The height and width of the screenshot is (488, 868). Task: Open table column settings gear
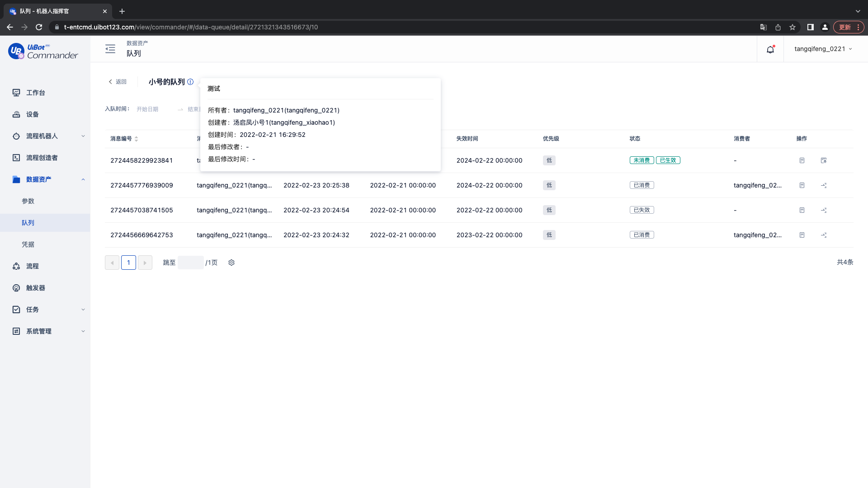[x=231, y=263]
